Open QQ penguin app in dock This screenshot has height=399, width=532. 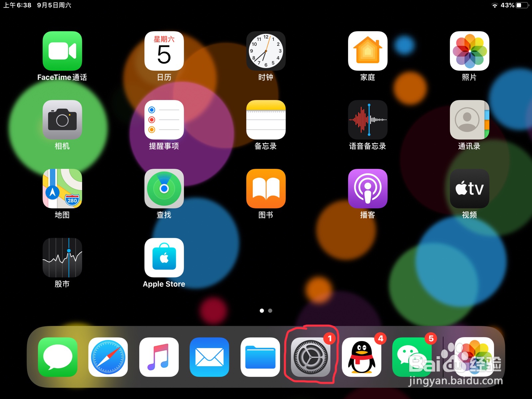pos(361,357)
